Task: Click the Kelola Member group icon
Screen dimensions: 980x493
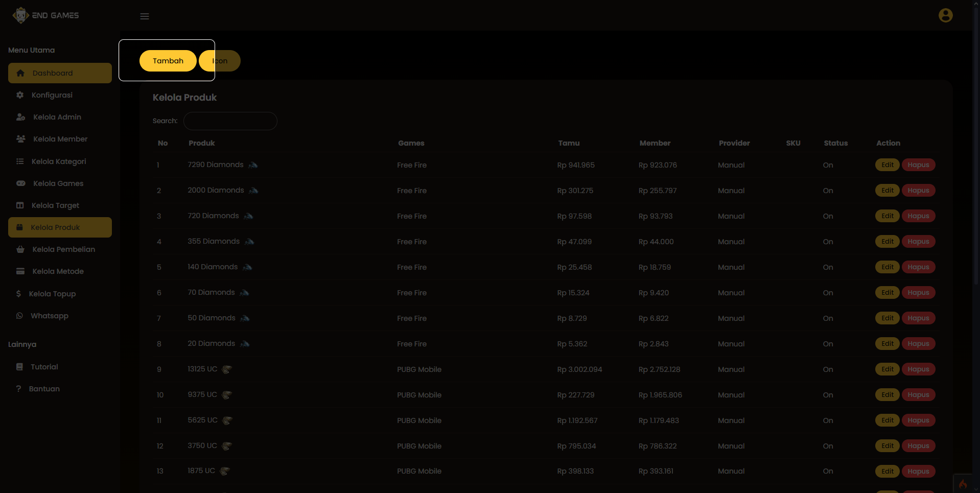Action: pyautogui.click(x=21, y=139)
